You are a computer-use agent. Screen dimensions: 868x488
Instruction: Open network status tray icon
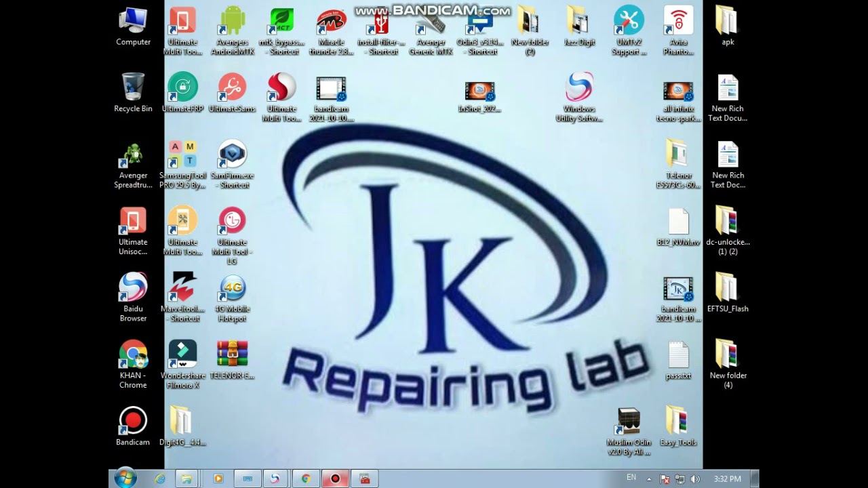coord(679,479)
